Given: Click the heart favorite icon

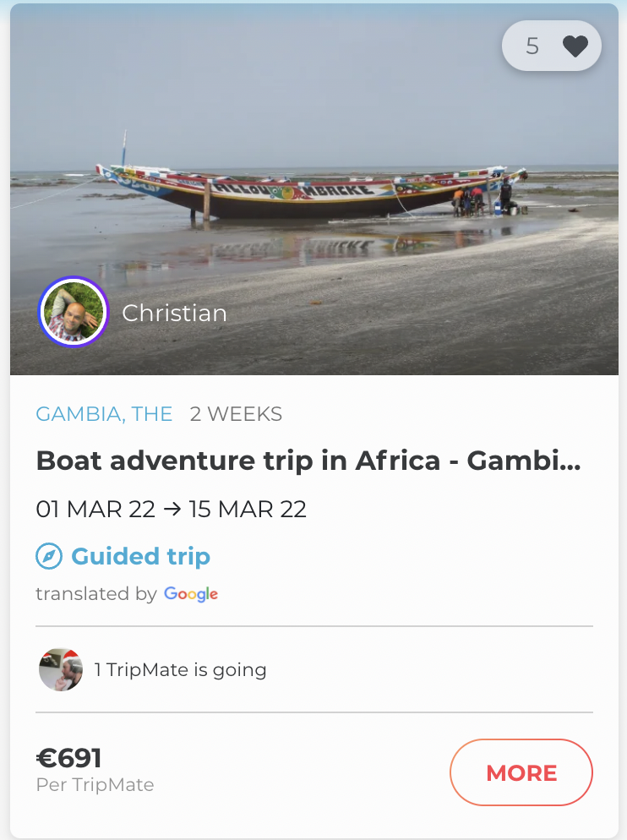Looking at the screenshot, I should [x=575, y=46].
